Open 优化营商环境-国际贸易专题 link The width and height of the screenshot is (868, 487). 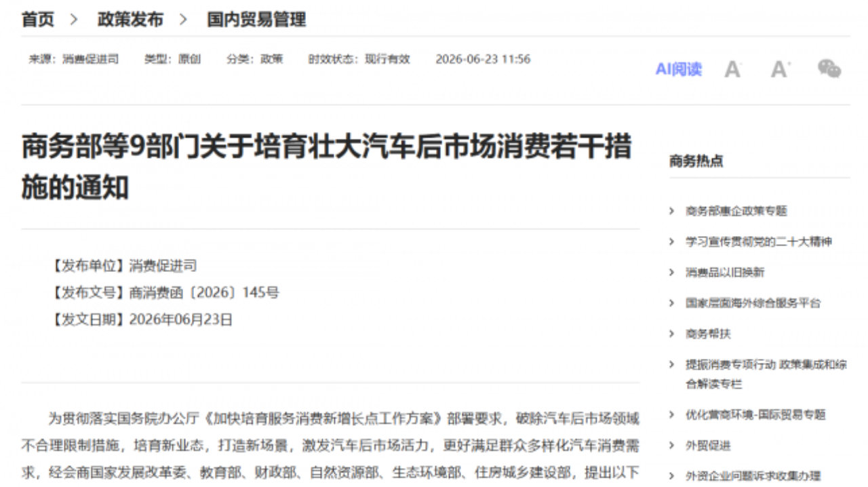pos(755,414)
